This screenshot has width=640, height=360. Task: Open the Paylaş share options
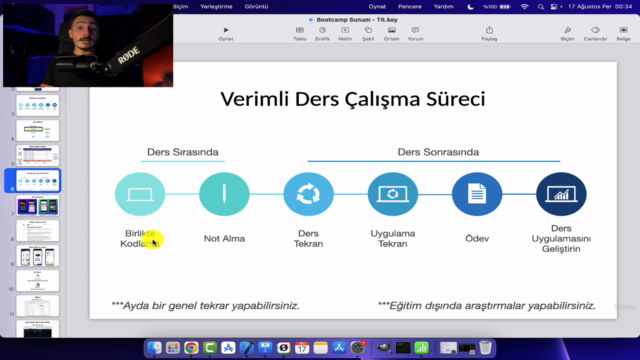(489, 33)
